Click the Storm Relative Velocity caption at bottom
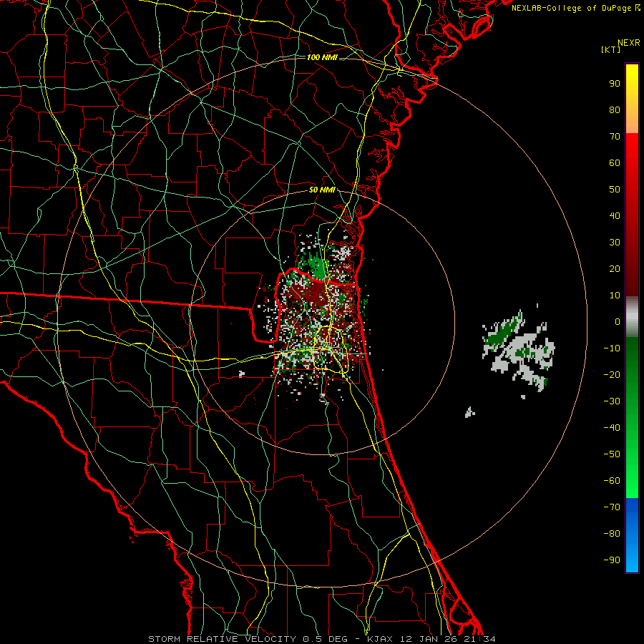644x644 pixels. point(322,639)
